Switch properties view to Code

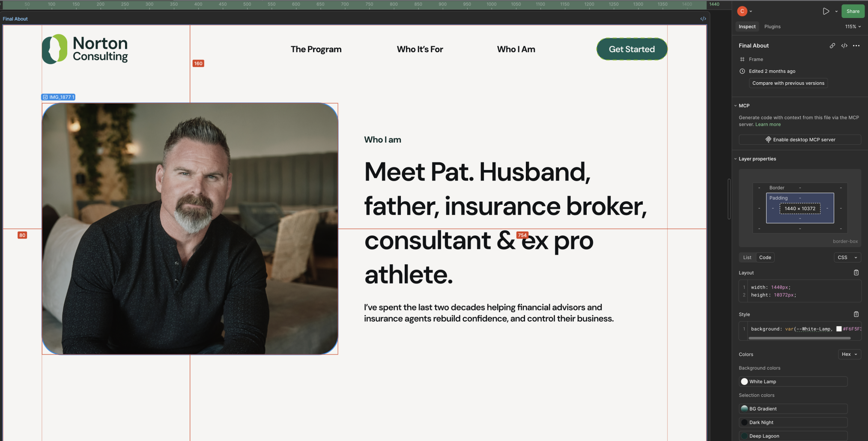point(765,257)
